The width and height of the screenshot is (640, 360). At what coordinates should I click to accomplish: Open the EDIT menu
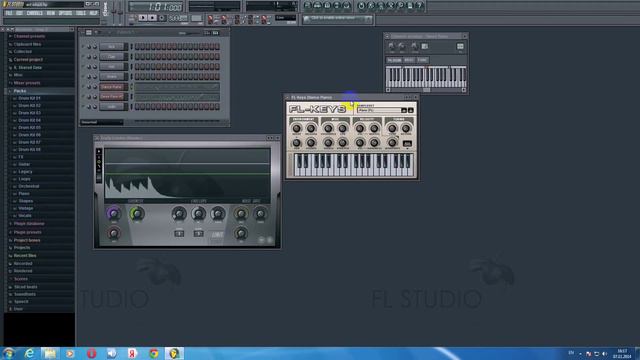[19, 13]
